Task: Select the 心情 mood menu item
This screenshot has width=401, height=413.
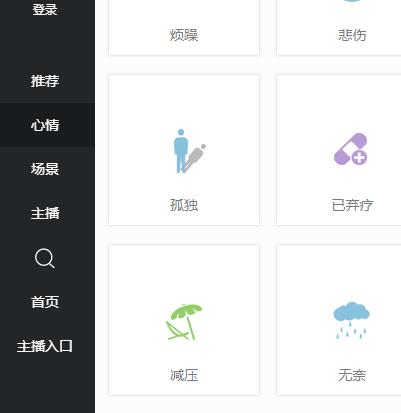Action: click(x=45, y=125)
